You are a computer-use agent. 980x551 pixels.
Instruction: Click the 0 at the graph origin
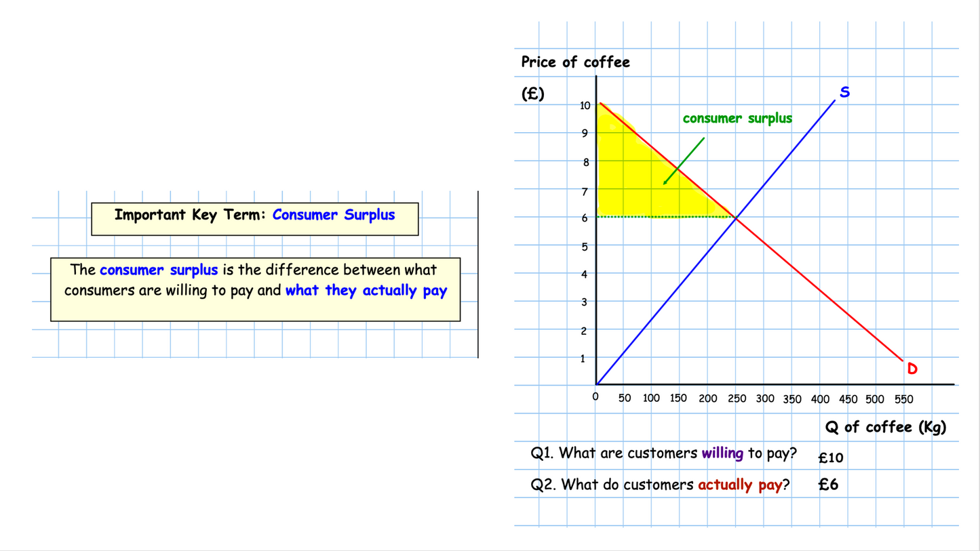pos(595,399)
